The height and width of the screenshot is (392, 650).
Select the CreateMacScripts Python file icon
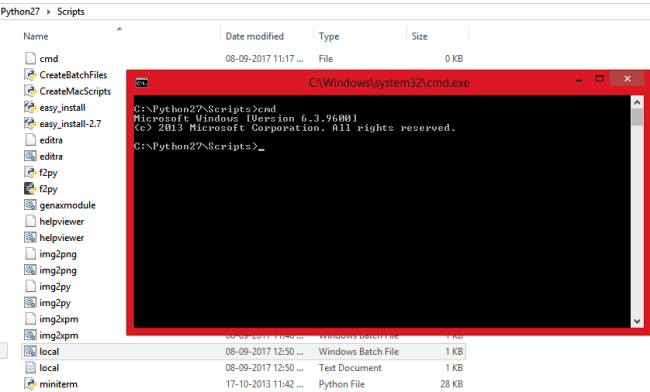[30, 91]
